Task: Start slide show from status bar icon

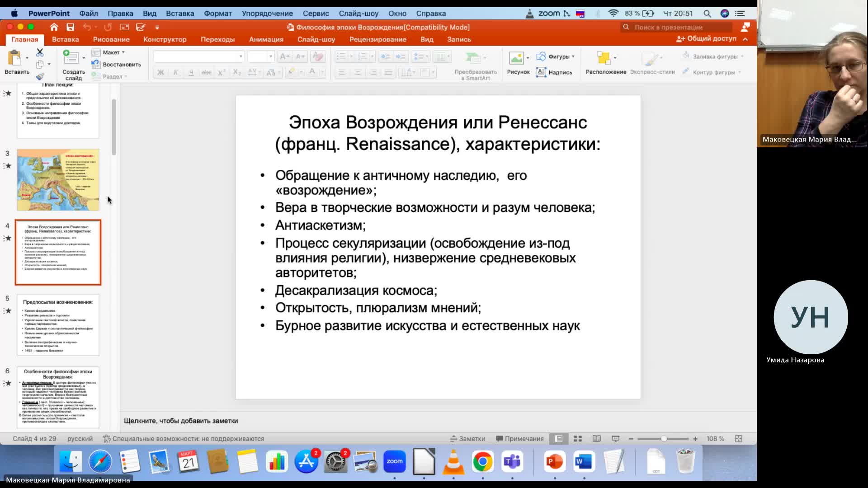Action: 615,439
